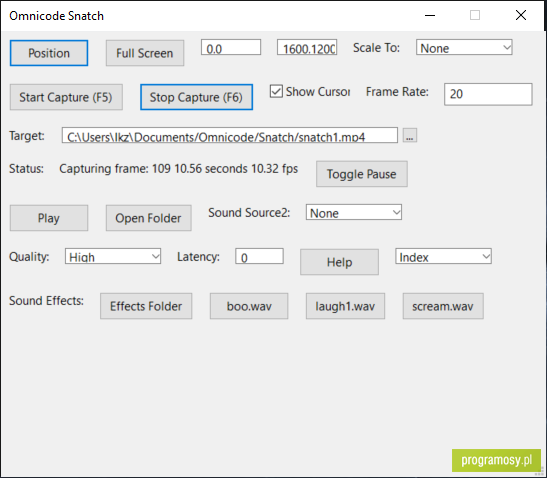547x478 pixels.
Task: Play the captured video
Action: coord(49,218)
